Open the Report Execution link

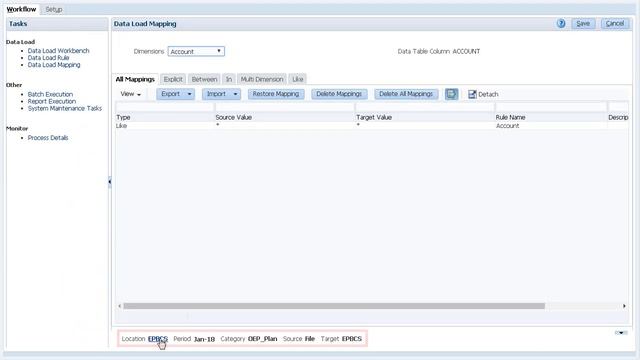[x=52, y=101]
